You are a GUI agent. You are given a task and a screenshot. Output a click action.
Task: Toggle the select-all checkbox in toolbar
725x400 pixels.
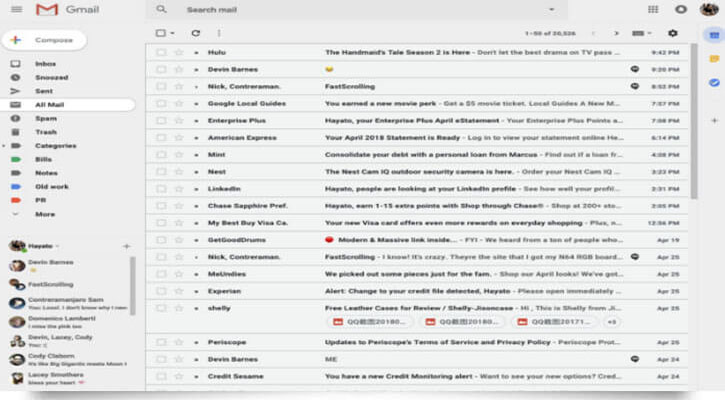[160, 33]
